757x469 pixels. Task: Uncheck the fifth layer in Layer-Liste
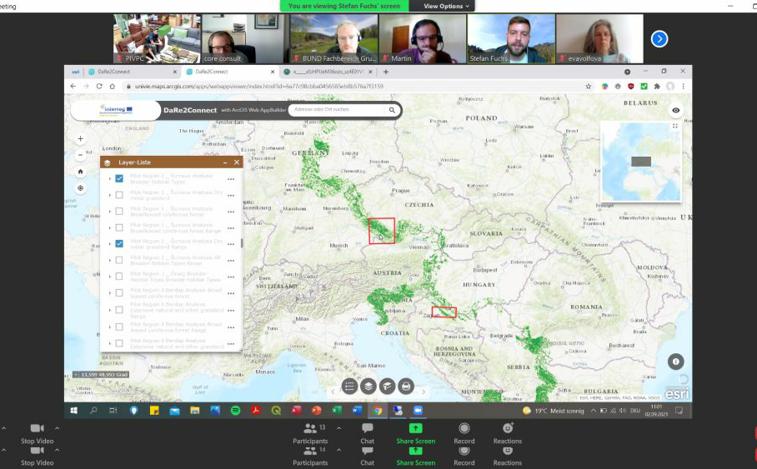120,244
